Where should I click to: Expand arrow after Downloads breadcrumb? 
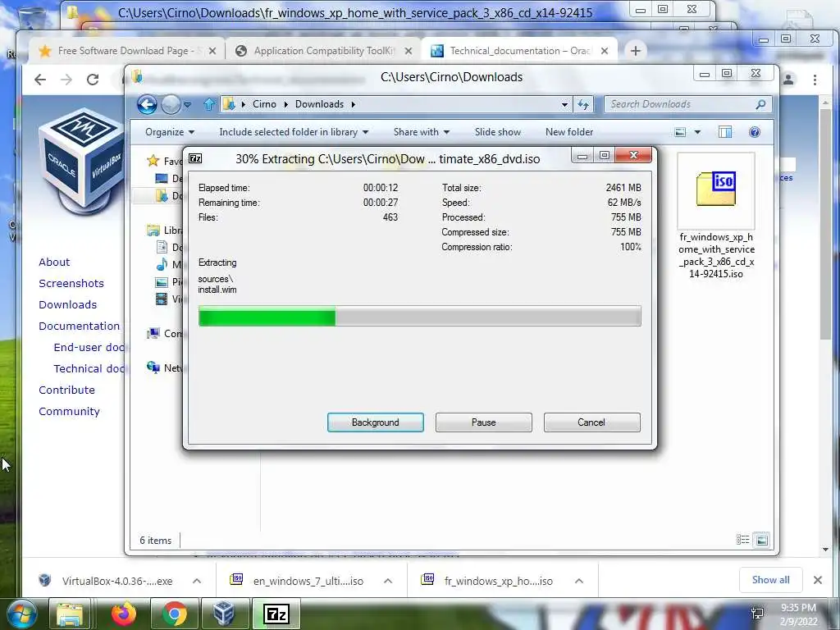tap(353, 104)
